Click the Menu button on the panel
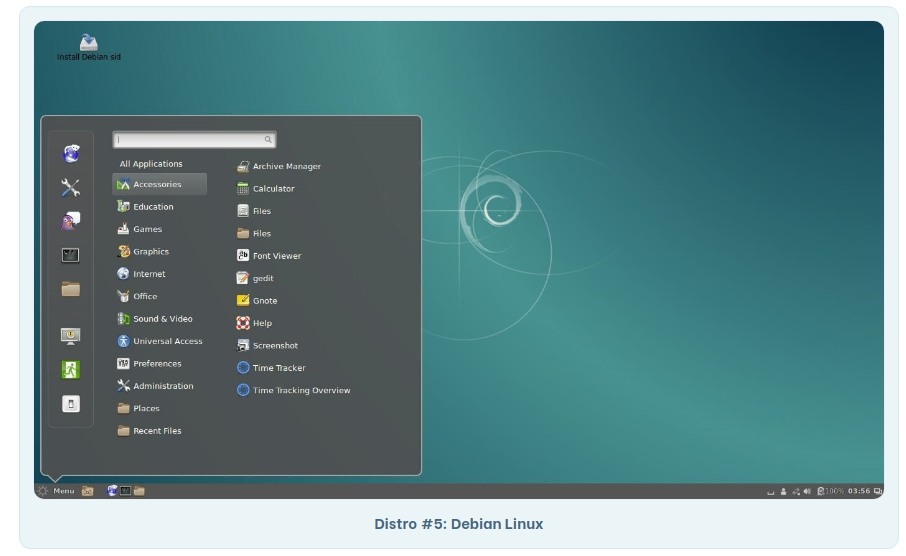 click(56, 491)
